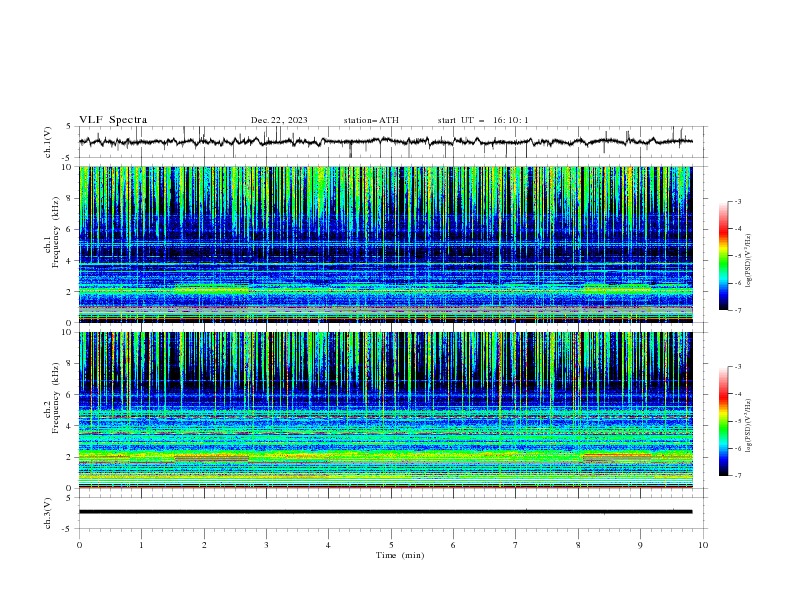Click the '-7' value on ch.2 colorbar
This screenshot has width=792, height=612.
738,475
